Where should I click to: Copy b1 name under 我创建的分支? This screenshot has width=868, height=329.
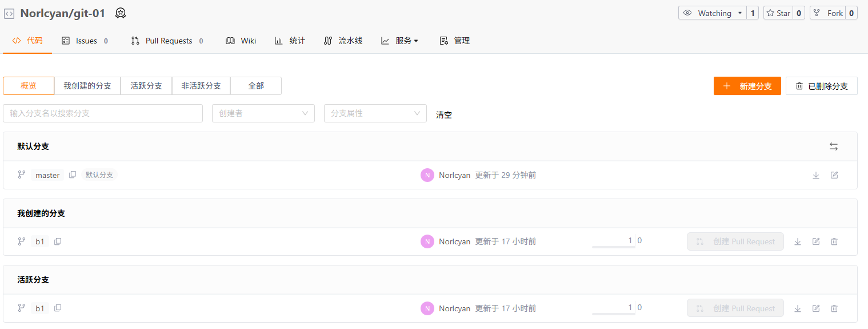(58, 241)
